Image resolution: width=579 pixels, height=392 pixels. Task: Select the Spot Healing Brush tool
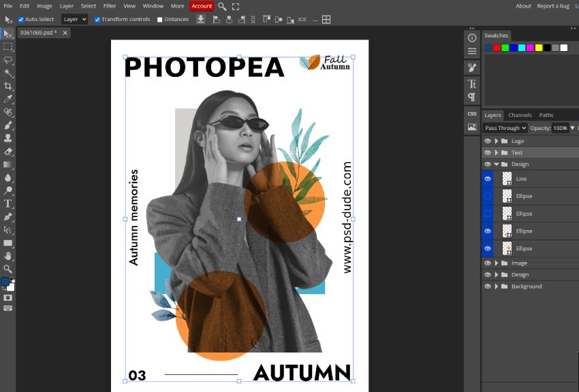tap(7, 112)
